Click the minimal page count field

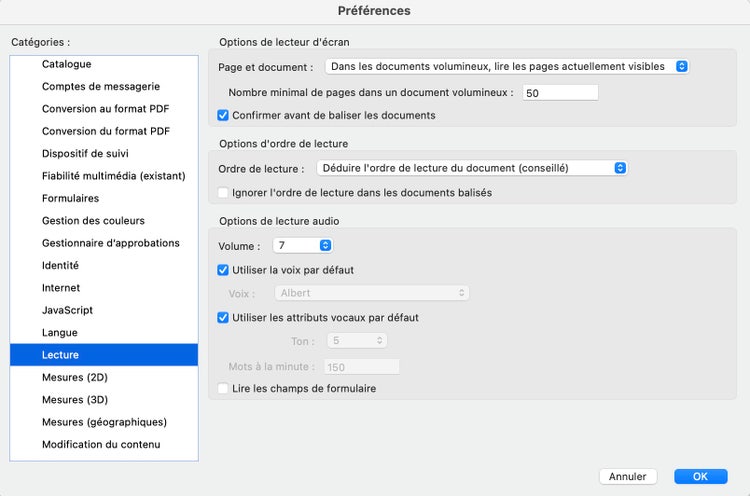[x=560, y=93]
